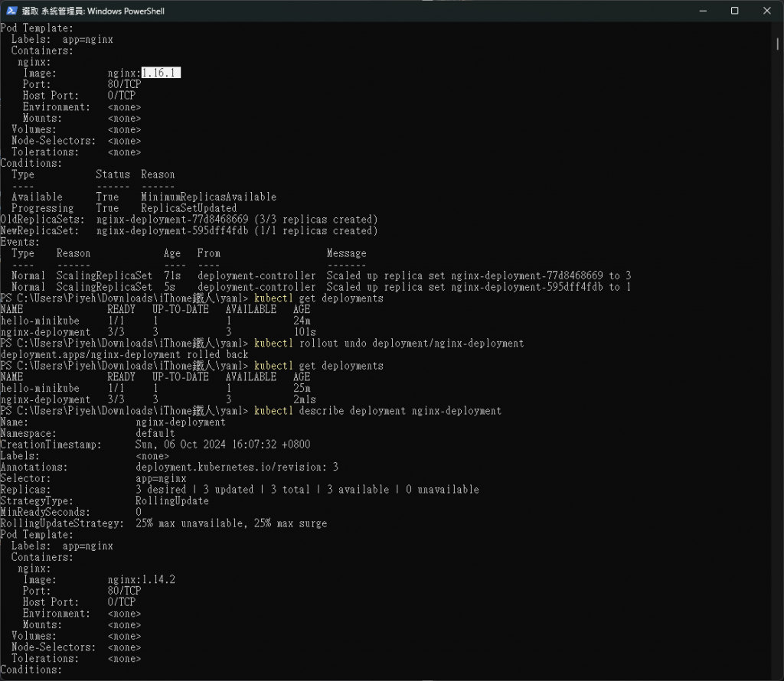Click the NewReplicaSet nginx-deployment-595dff4fdb entry
Image resolution: width=784 pixels, height=681 pixels.
point(188,231)
